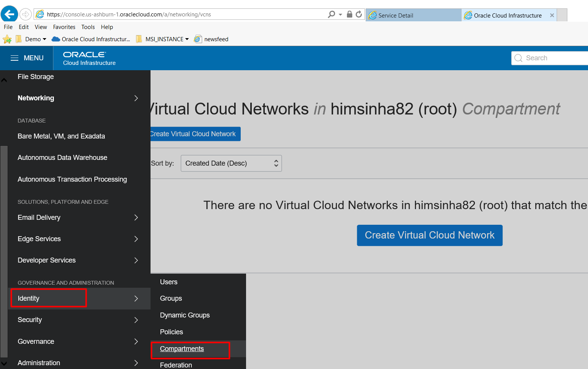Image resolution: width=588 pixels, height=369 pixels.
Task: Click the address bar search magnifier icon
Action: [331, 14]
